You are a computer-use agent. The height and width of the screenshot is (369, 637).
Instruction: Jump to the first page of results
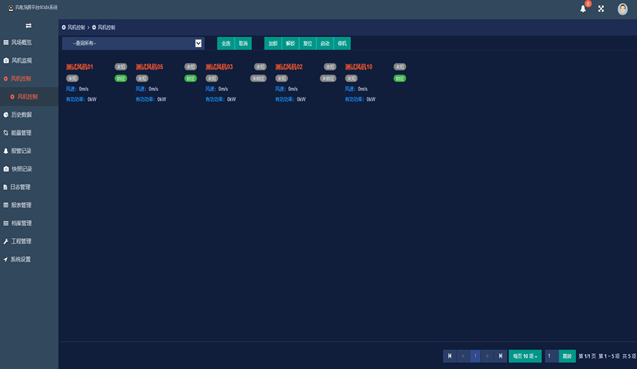(x=449, y=356)
